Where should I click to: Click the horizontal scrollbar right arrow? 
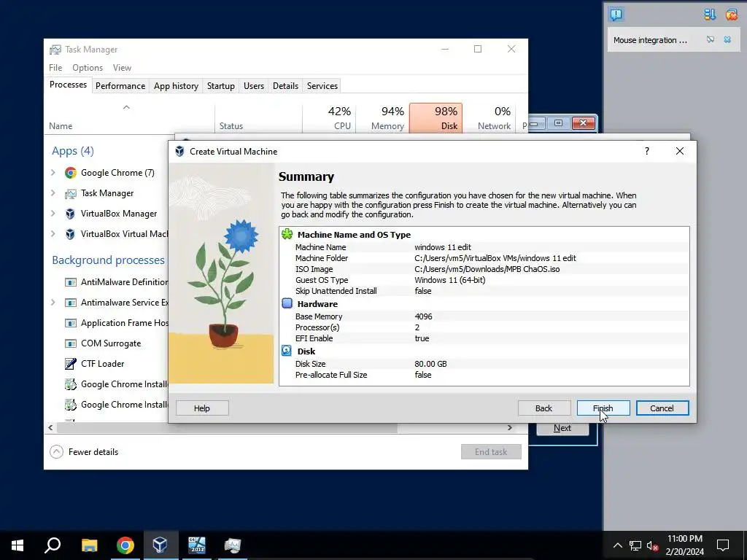pos(510,427)
